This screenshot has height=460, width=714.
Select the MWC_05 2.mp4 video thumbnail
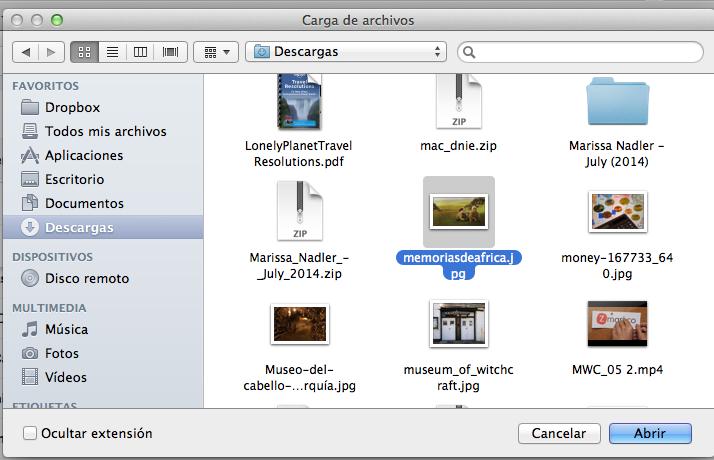(617, 324)
